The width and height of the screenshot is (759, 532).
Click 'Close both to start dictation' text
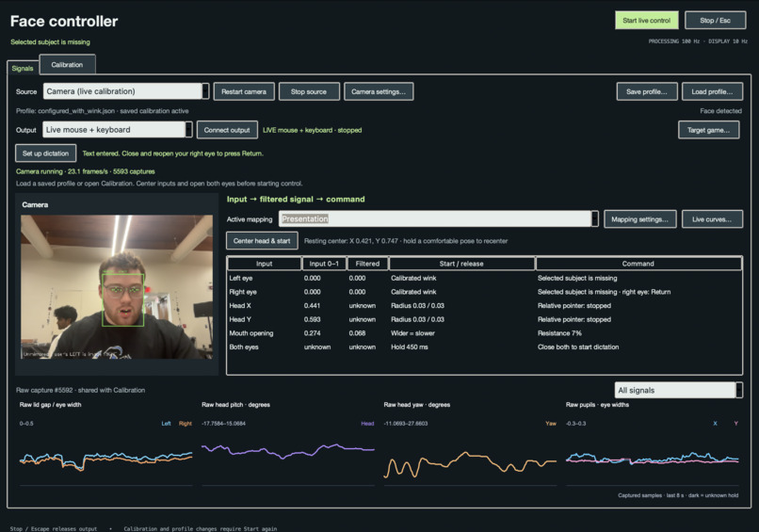coord(578,347)
